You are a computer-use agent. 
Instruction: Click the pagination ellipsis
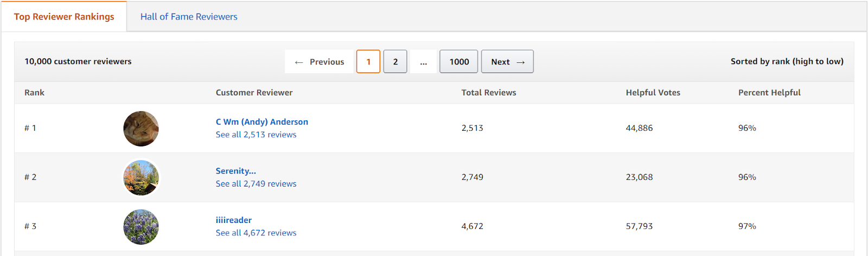[423, 62]
